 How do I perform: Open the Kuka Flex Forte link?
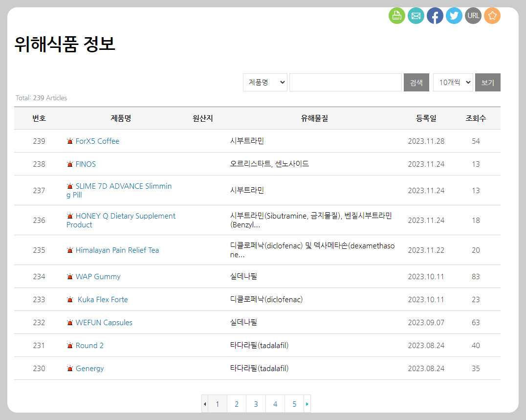coord(103,300)
